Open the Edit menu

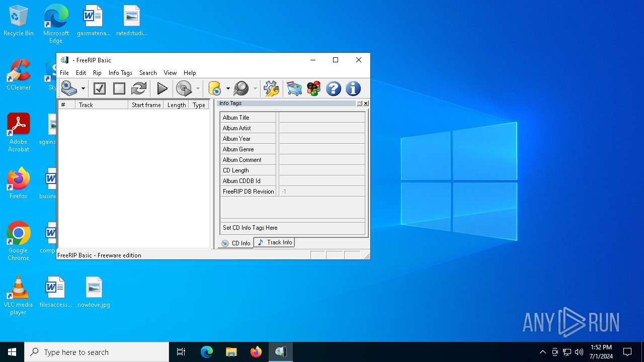(x=81, y=73)
